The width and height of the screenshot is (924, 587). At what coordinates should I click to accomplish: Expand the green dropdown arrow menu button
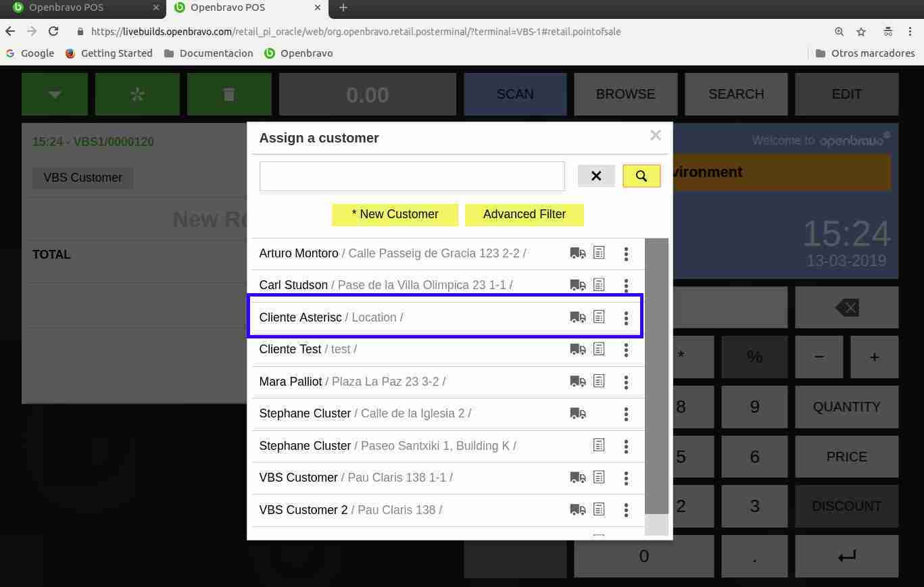(55, 95)
